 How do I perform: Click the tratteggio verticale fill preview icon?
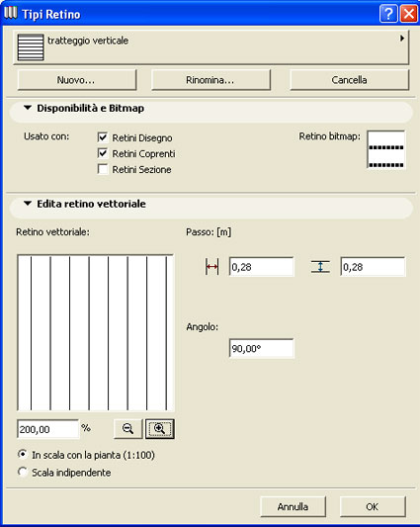point(31,47)
